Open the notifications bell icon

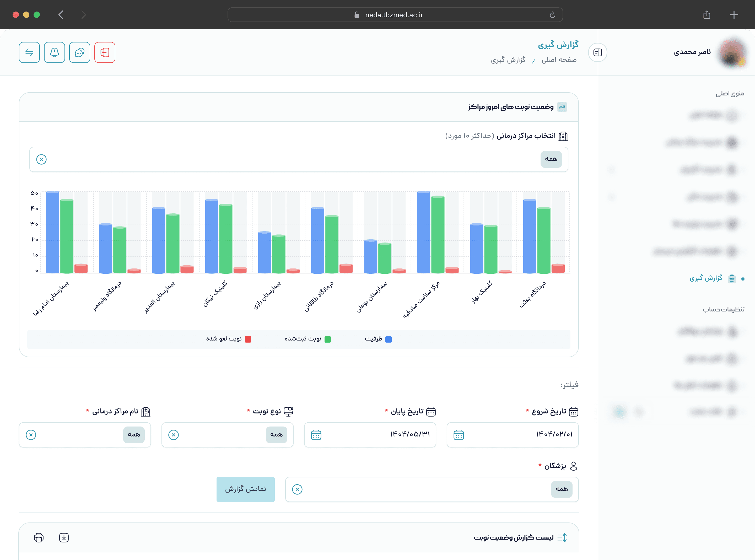tap(54, 52)
